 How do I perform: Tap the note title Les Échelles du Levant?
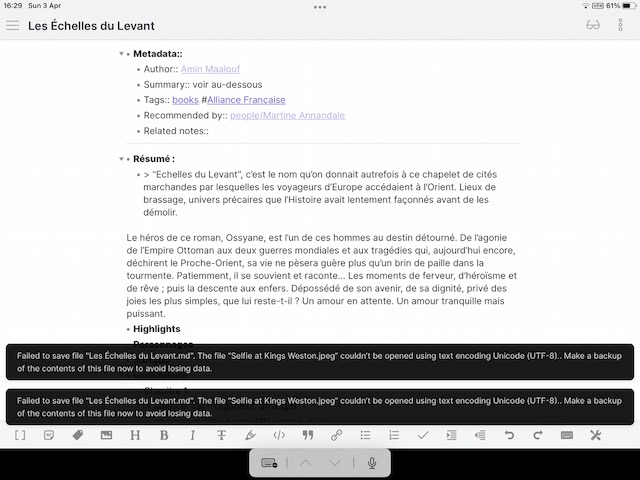click(91, 26)
